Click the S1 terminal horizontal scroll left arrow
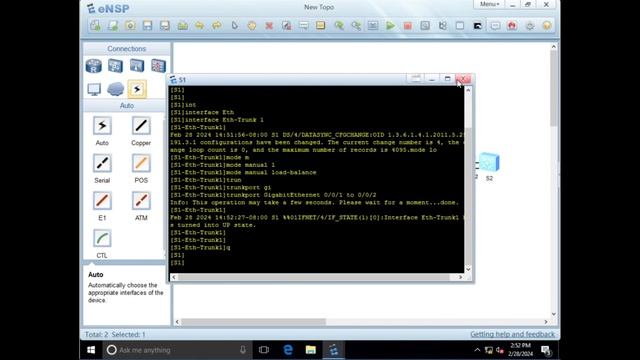Viewport: 640px width, 360px height. click(x=173, y=277)
